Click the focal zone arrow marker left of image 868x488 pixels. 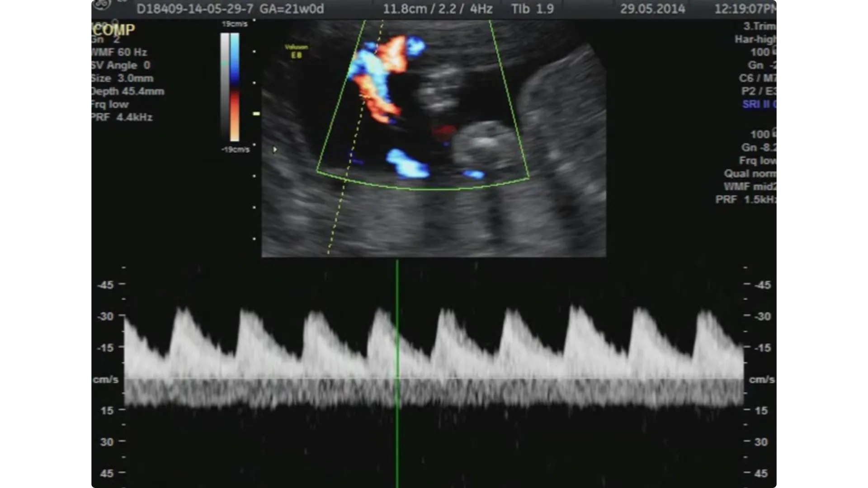click(x=274, y=150)
